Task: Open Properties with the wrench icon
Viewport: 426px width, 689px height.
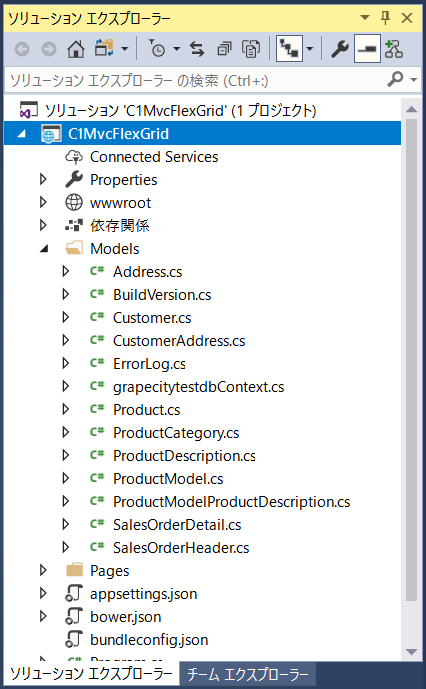Action: [x=339, y=48]
